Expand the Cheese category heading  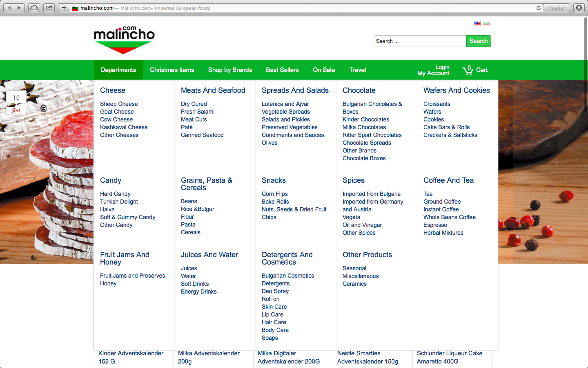click(x=113, y=90)
